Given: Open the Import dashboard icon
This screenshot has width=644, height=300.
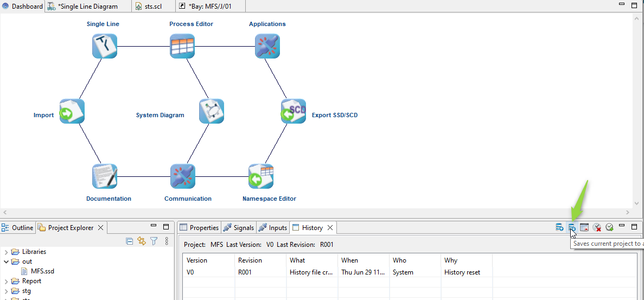Looking at the screenshot, I should pyautogui.click(x=72, y=112).
